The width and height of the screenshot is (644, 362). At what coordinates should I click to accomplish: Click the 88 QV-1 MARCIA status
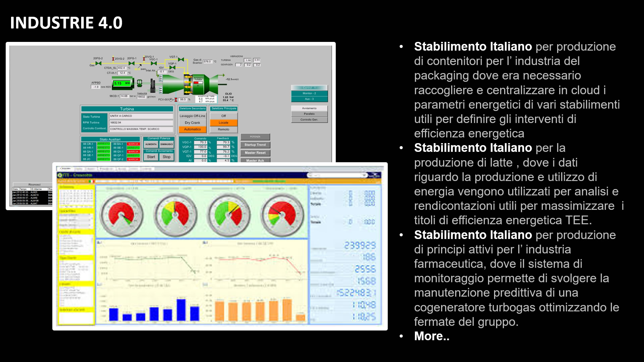coord(133,152)
